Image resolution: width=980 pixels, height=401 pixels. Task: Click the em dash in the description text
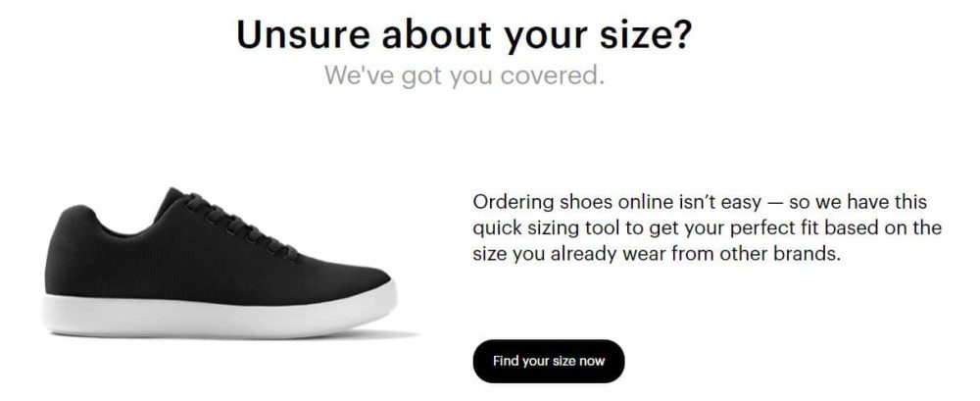(x=775, y=203)
